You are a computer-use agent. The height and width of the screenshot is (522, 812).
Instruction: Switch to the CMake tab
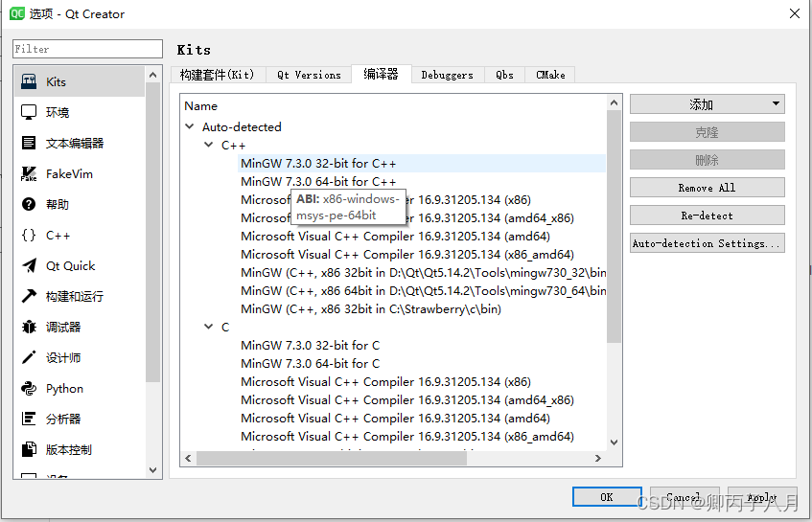tap(550, 75)
